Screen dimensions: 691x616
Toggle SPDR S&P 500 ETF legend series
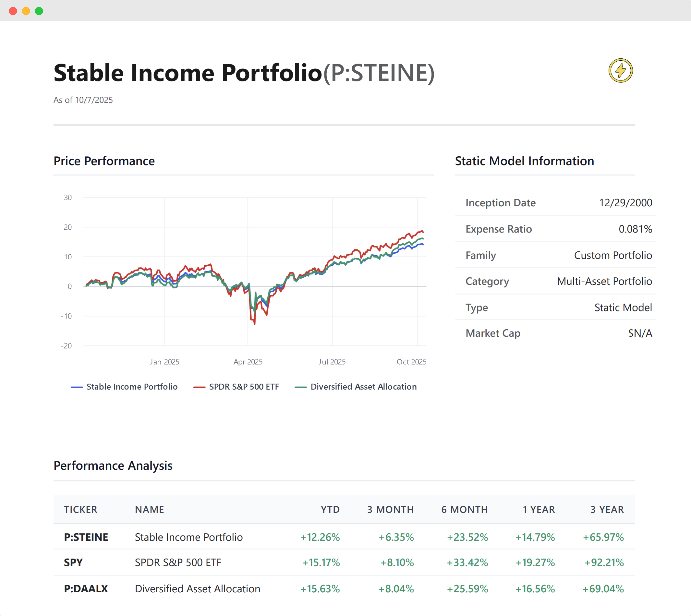click(244, 387)
